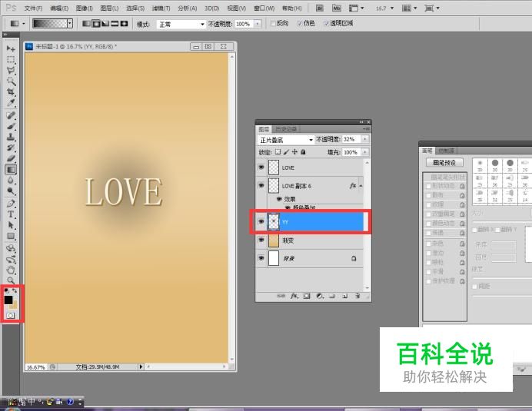The image size is (532, 411).
Task: Open layer blend mode 正片叠底 dropdown
Action: tap(286, 140)
